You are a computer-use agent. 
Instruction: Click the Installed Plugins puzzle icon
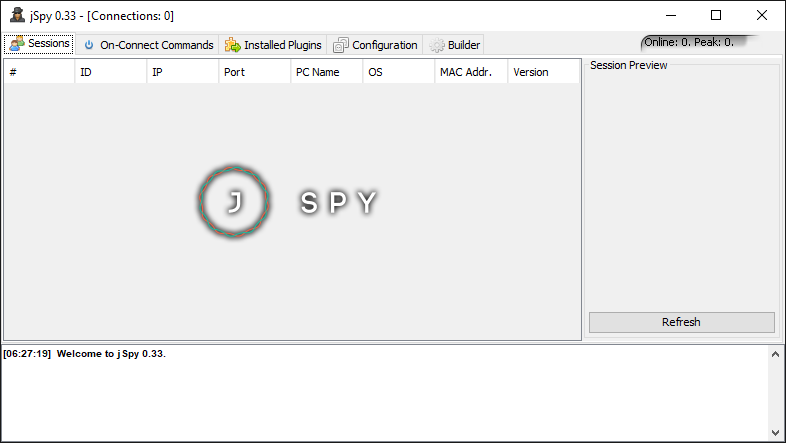[233, 45]
